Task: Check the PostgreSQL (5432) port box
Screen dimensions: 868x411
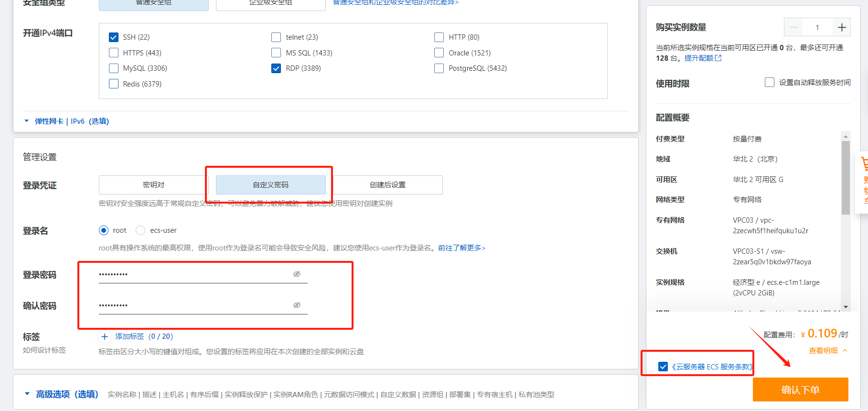Action: coord(439,68)
